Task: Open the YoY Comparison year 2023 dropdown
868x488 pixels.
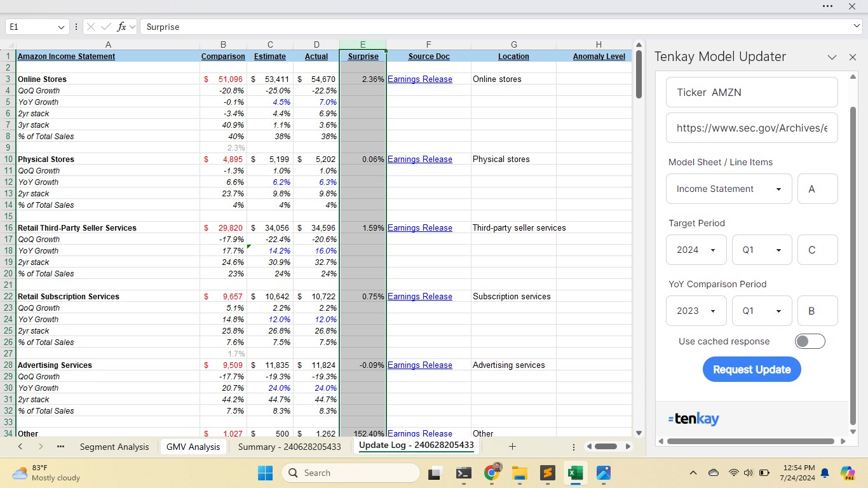Action: pos(696,311)
